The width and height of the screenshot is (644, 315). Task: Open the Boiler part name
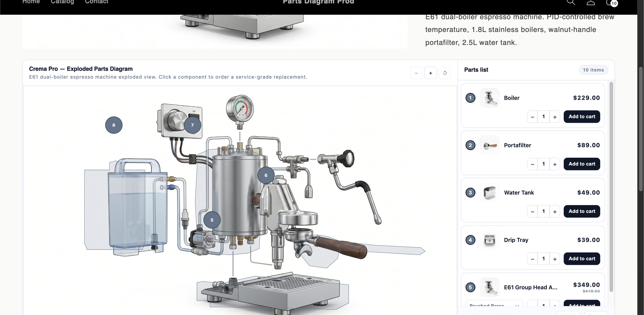(x=511, y=98)
